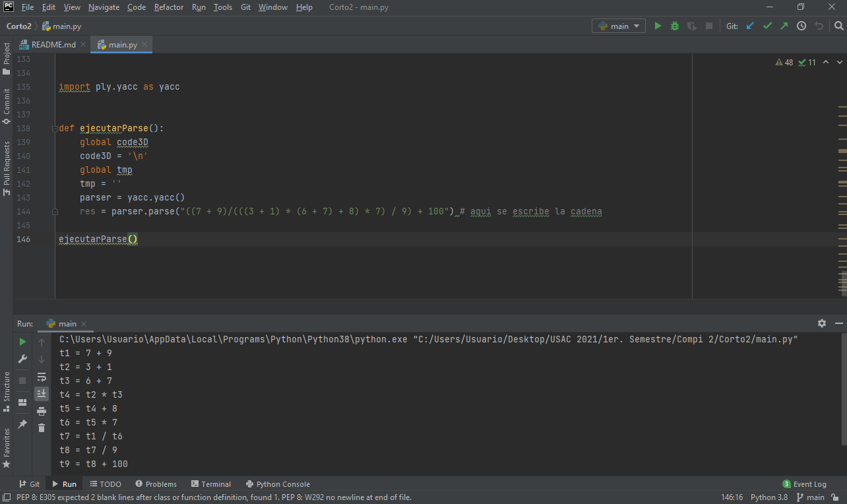Viewport: 847px width, 504px height.
Task: Rerun the main script from the Run panel
Action: (22, 342)
